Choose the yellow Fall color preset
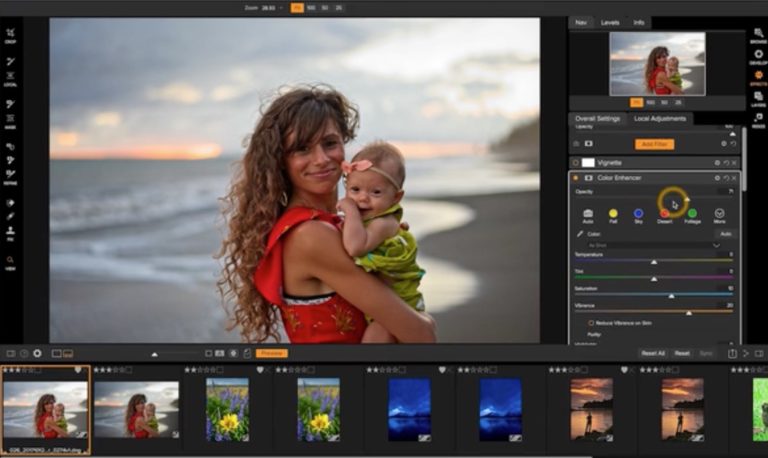768x458 pixels. [613, 216]
